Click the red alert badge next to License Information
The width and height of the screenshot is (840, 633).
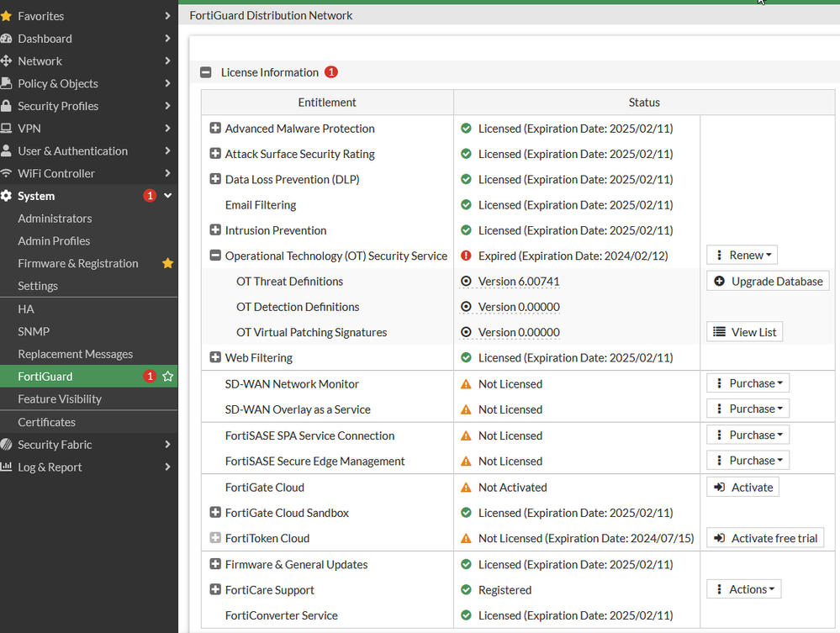(331, 72)
